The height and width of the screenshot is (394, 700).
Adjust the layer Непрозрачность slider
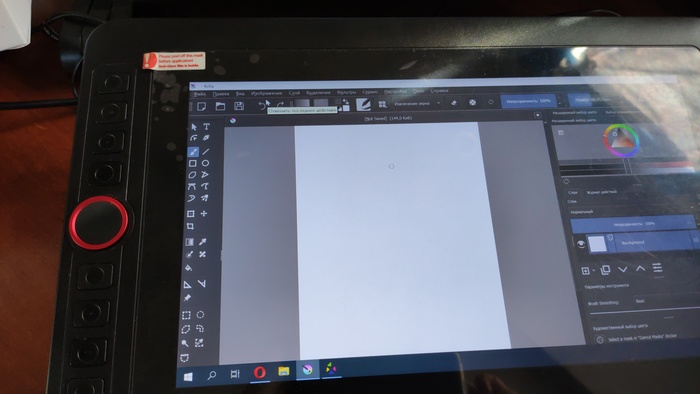click(x=633, y=224)
